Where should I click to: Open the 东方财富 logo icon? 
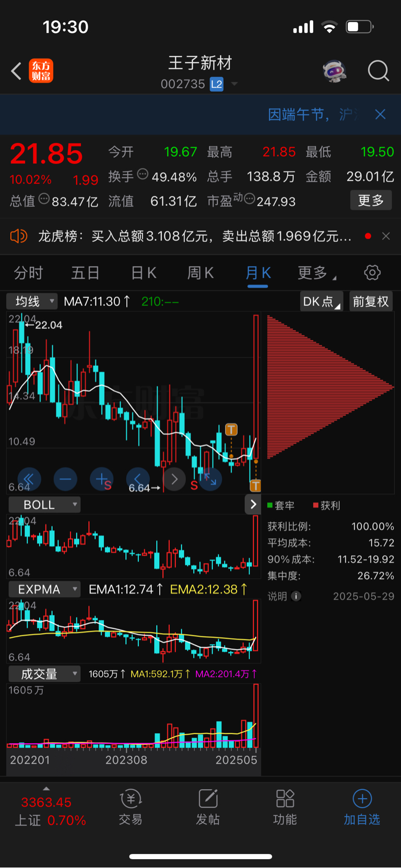41,71
